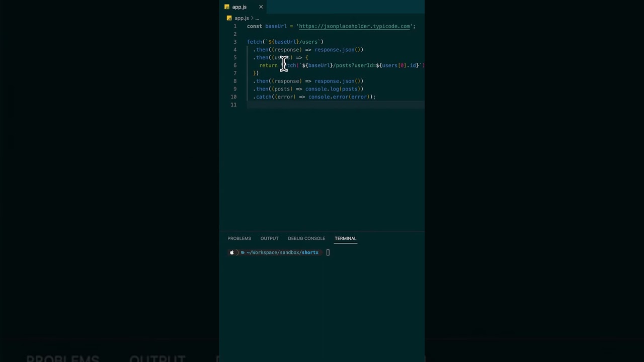Click line number 3 in the gutter
644x362 pixels.
235,42
